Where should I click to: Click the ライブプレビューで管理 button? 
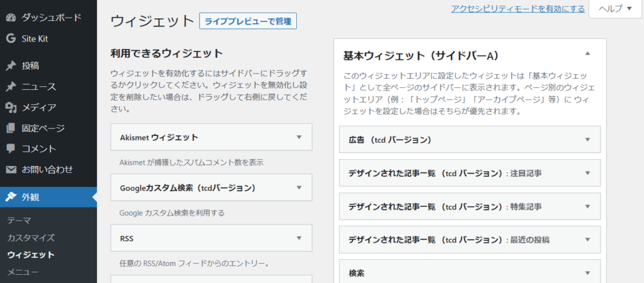[x=248, y=21]
